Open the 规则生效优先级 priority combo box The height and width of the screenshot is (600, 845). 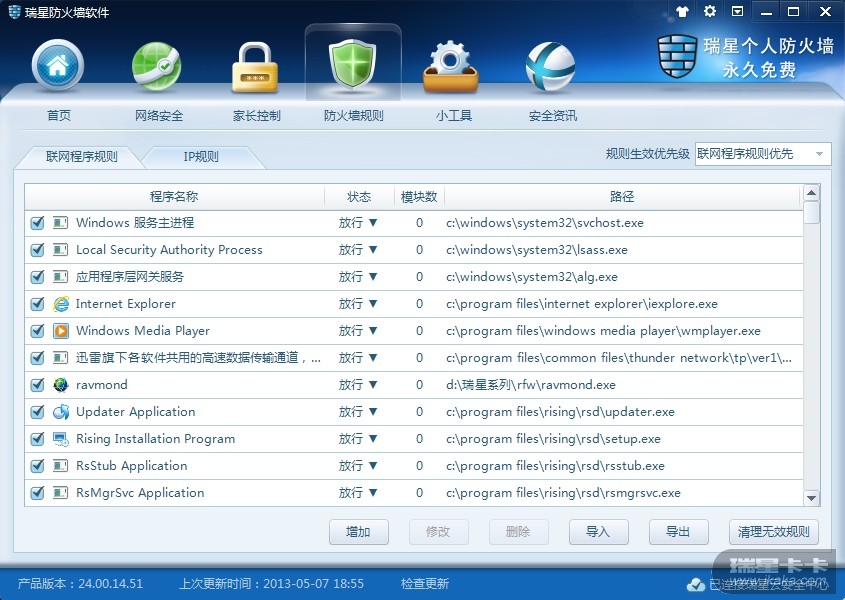coord(763,154)
